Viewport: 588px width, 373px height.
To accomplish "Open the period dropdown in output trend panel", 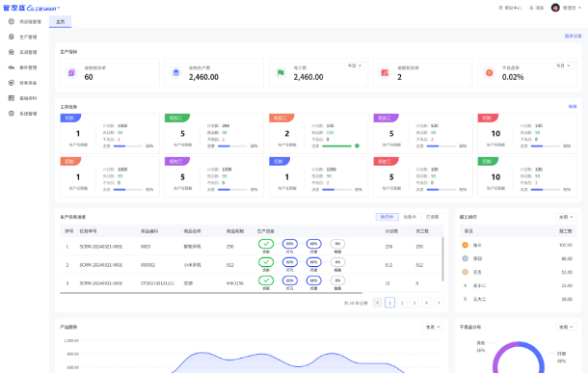I will (433, 327).
